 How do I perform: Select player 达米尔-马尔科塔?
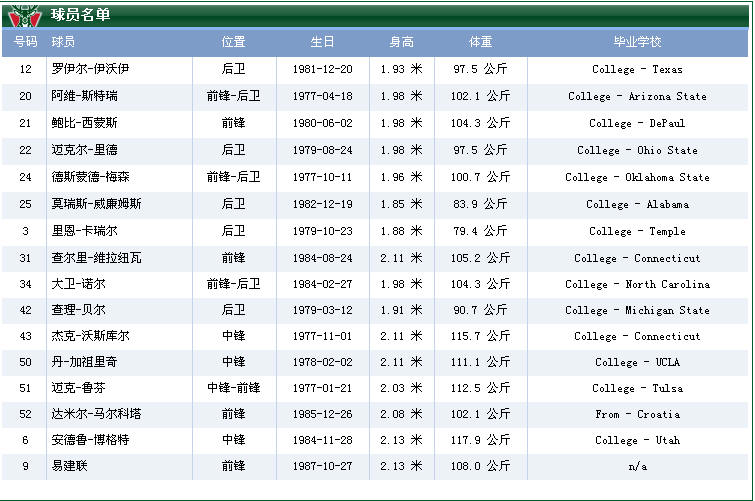coord(96,414)
